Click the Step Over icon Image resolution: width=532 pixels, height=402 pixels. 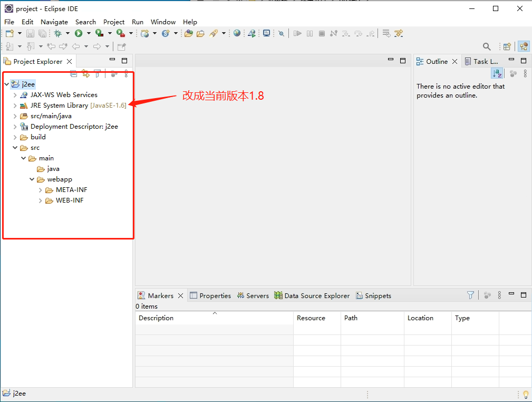pyautogui.click(x=359, y=33)
